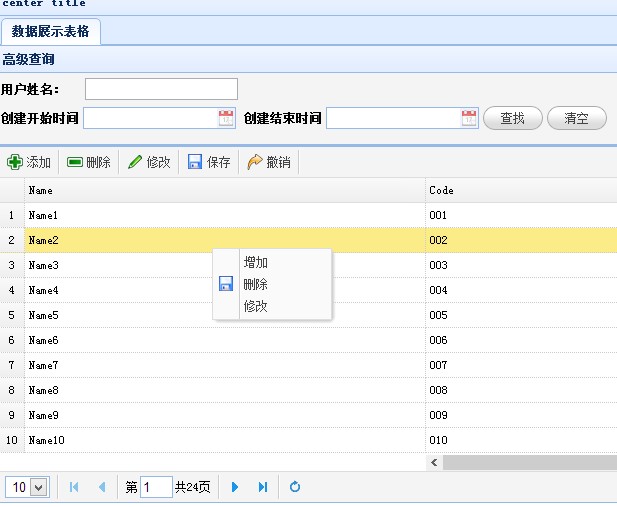Jump to the last page

click(263, 487)
